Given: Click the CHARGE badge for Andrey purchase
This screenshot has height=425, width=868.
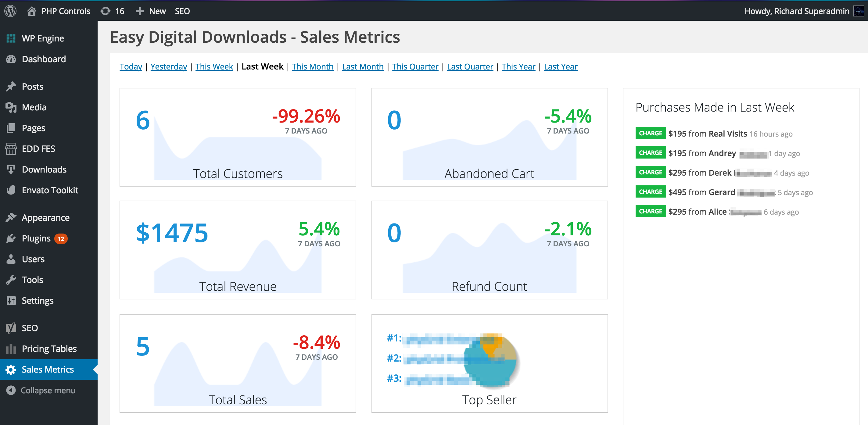Looking at the screenshot, I should (650, 152).
